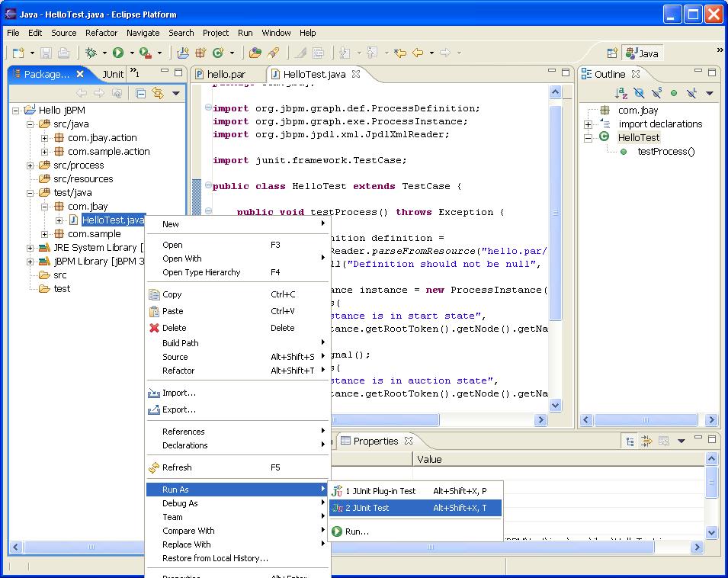Expand import declarations in the Outline
Image resolution: width=728 pixels, height=578 pixels.
click(588, 124)
